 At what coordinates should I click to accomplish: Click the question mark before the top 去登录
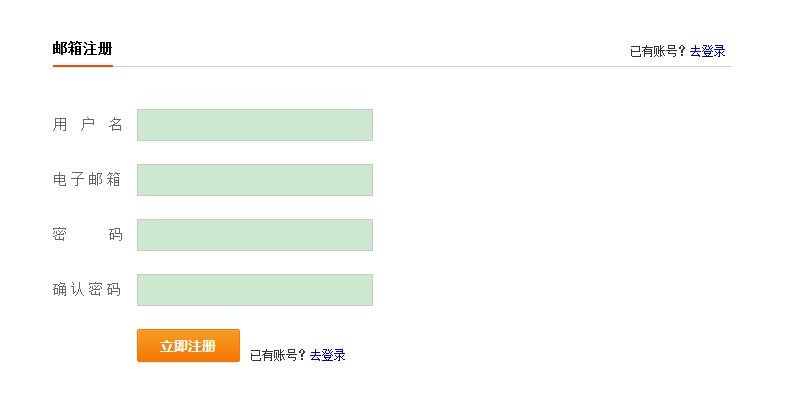(683, 51)
